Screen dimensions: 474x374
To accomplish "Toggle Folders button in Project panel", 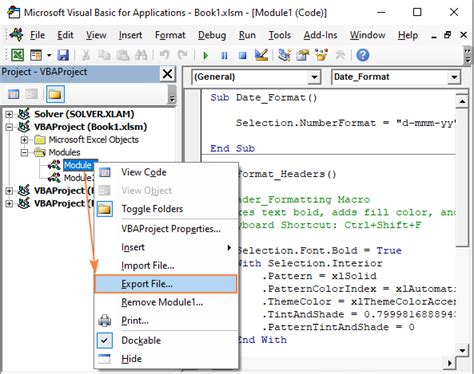I will click(55, 94).
